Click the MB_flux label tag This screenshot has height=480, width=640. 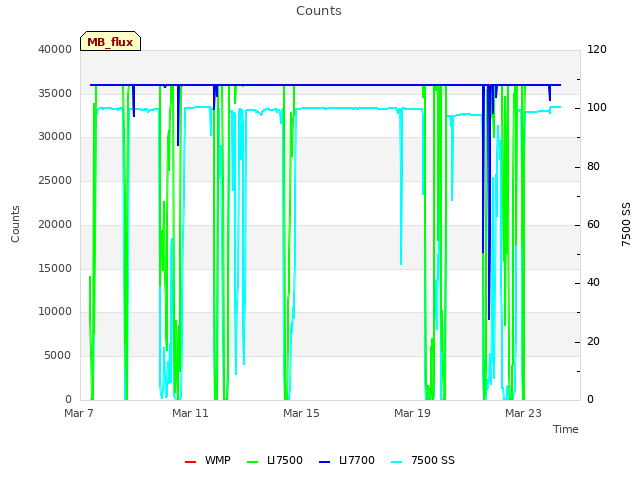pyautogui.click(x=110, y=41)
